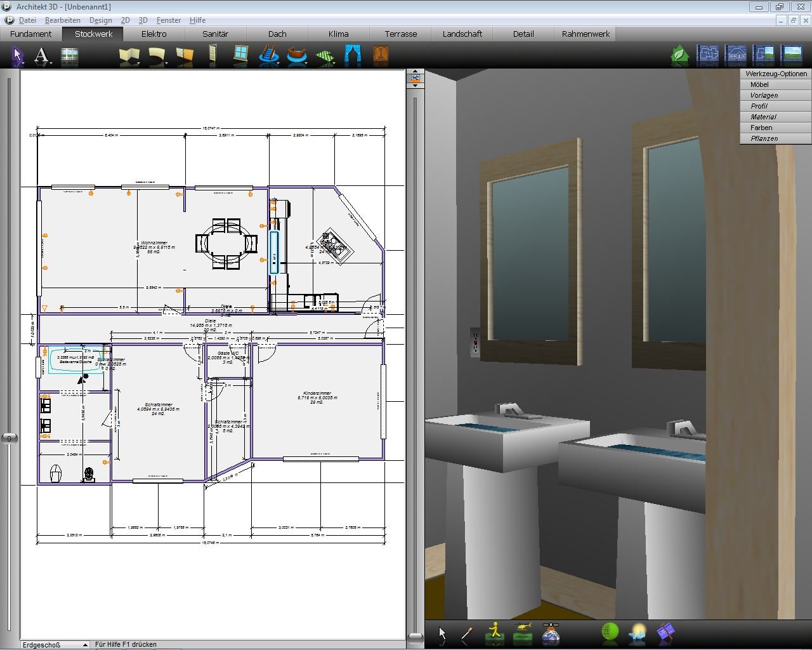The height and width of the screenshot is (650, 812).
Task: Open the Material panel
Action: coord(776,117)
